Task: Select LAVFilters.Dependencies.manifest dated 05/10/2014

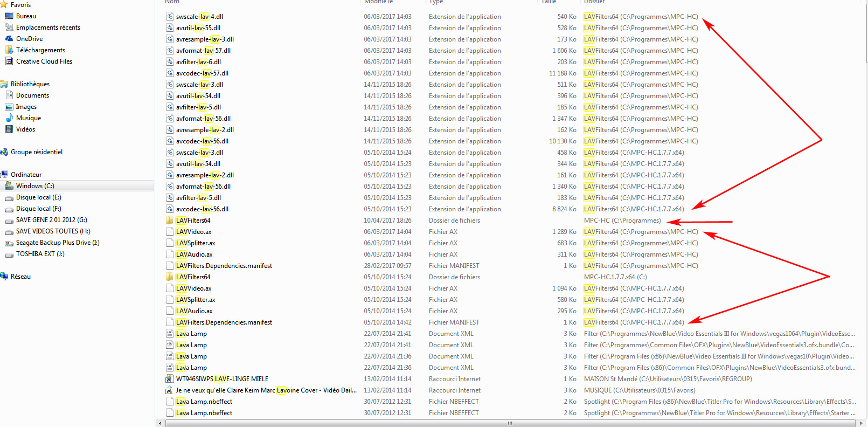Action: (224, 322)
